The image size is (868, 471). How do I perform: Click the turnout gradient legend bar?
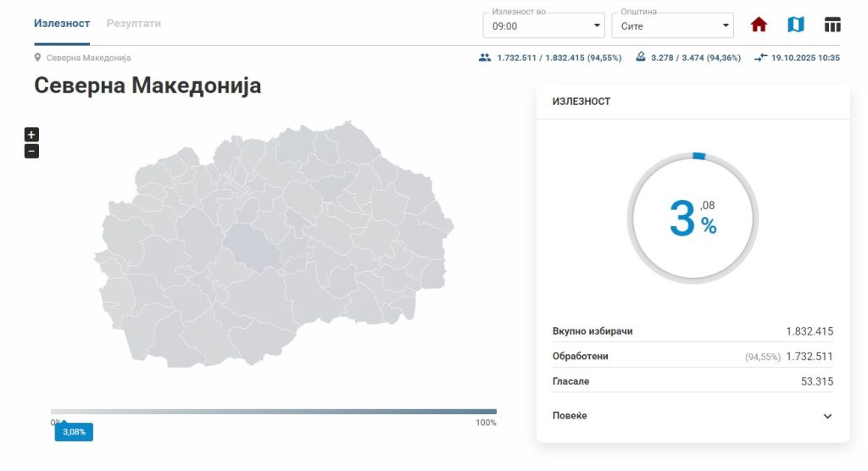pos(273,412)
